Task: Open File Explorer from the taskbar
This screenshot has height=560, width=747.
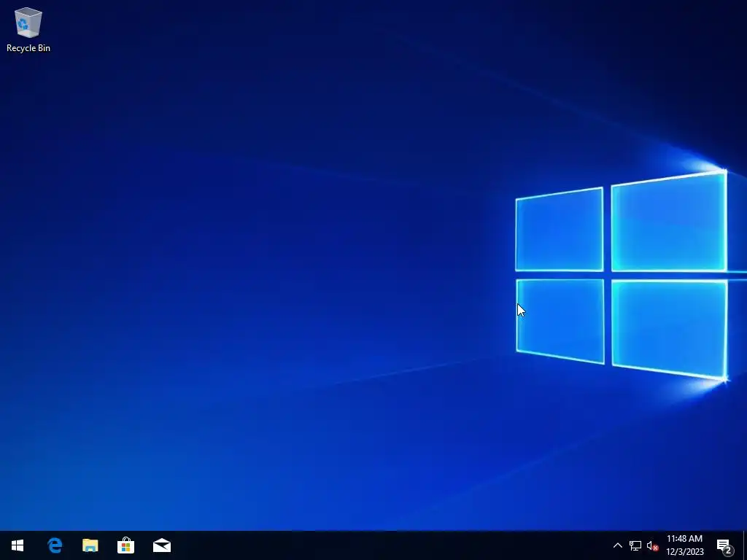Action: (x=90, y=545)
